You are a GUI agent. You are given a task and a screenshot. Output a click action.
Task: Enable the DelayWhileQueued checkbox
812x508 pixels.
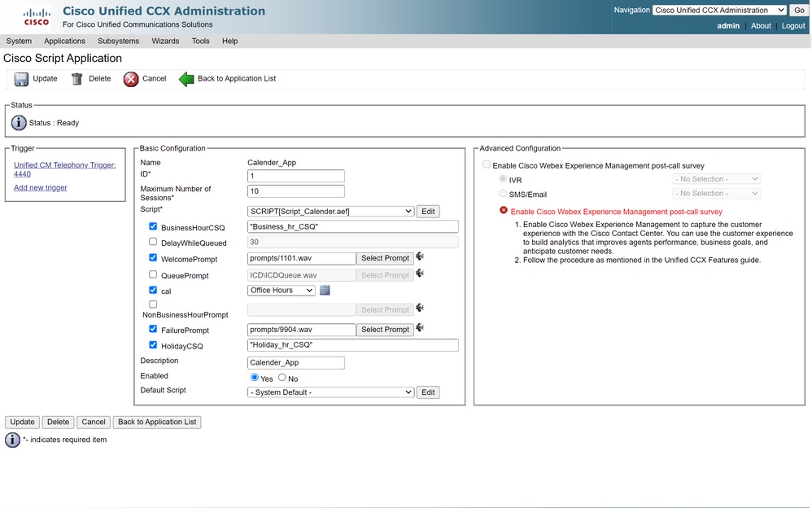point(153,242)
